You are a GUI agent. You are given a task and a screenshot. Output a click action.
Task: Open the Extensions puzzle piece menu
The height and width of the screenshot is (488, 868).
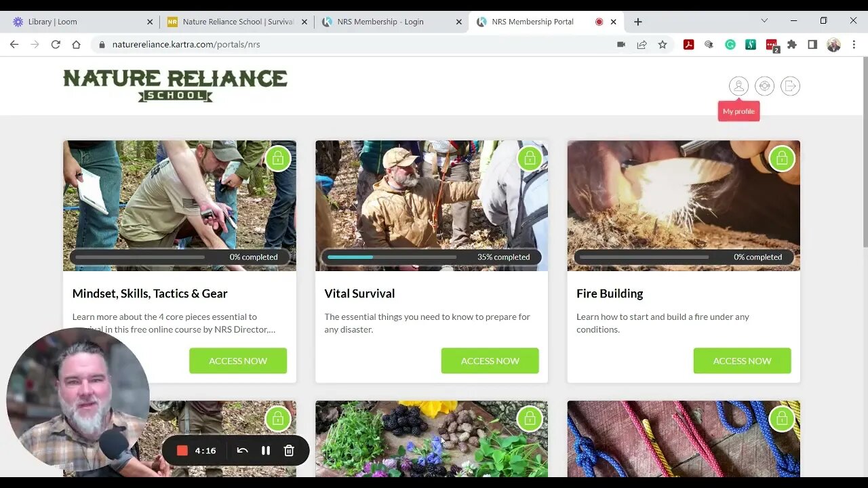[791, 45]
